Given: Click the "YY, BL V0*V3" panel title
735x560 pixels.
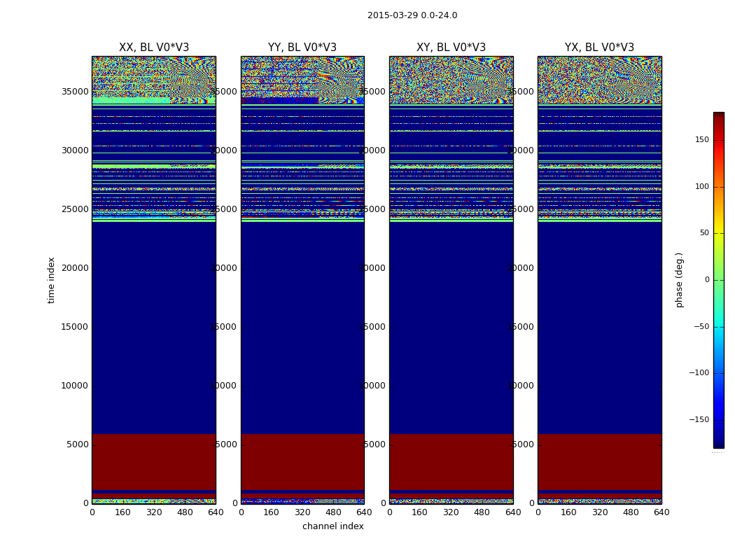Looking at the screenshot, I should (x=302, y=48).
